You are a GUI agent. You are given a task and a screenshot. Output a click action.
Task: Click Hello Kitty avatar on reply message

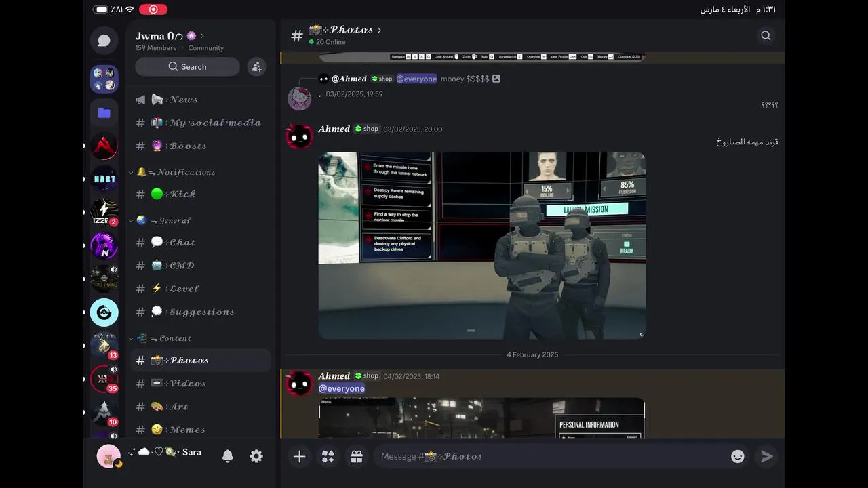coord(299,98)
